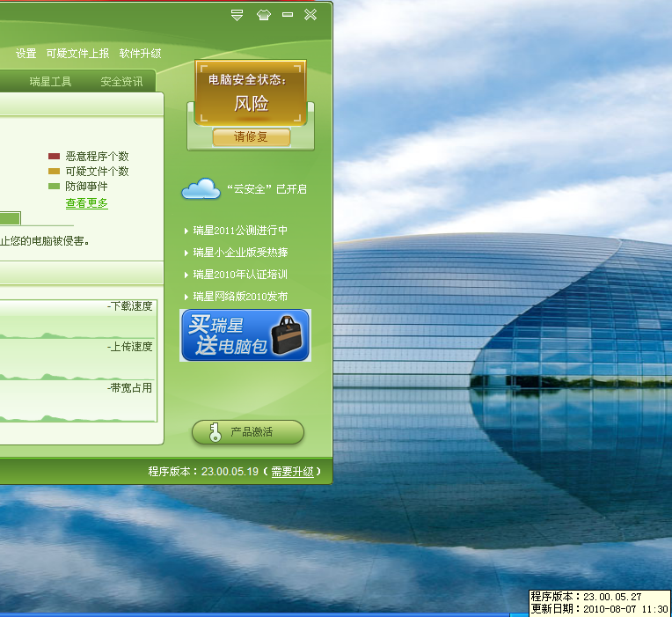The width and height of the screenshot is (672, 617).
Task: Click 程序版本：23.00.05.19 text
Action: (203, 472)
